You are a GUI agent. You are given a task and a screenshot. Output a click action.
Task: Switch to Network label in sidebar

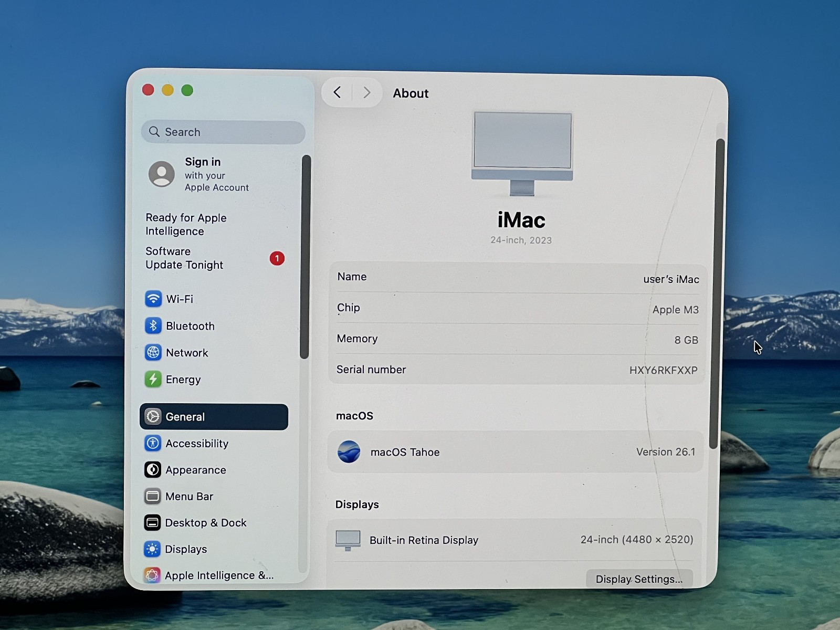[187, 352]
